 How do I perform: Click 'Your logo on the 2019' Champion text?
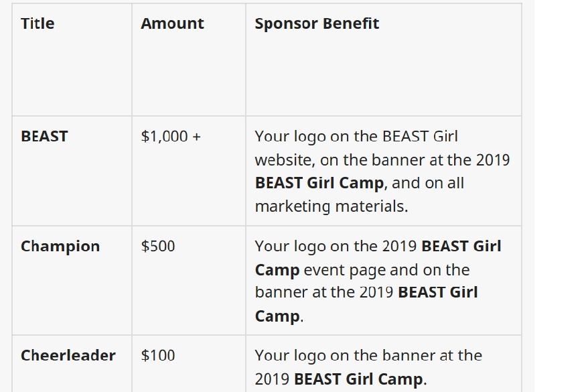pos(336,246)
